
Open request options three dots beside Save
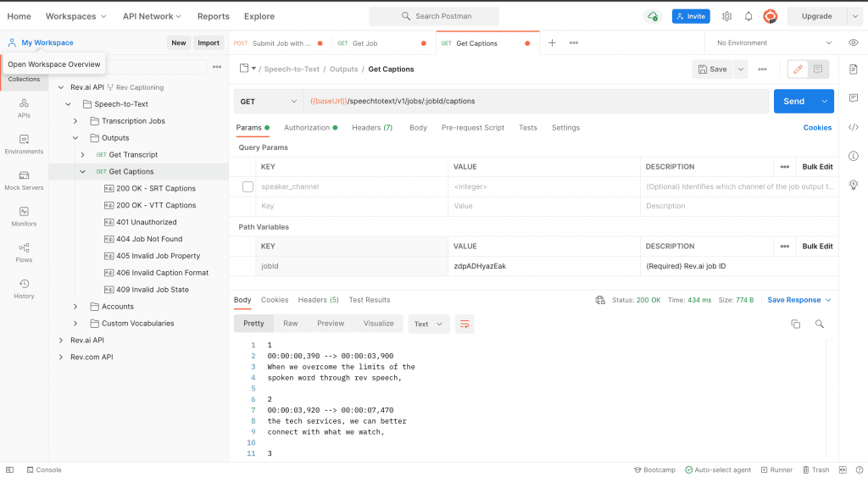[x=762, y=69]
